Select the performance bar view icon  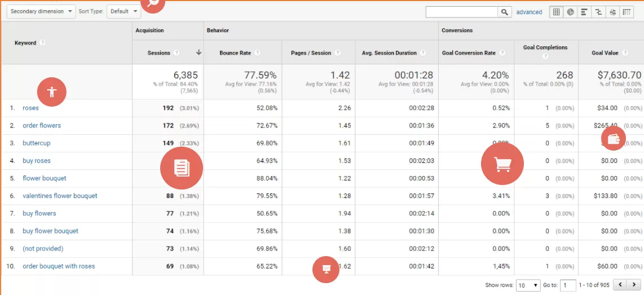click(x=585, y=12)
